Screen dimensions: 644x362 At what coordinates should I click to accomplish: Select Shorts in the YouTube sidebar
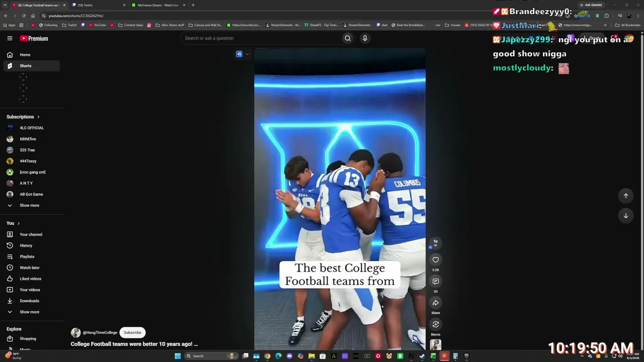coord(32,66)
